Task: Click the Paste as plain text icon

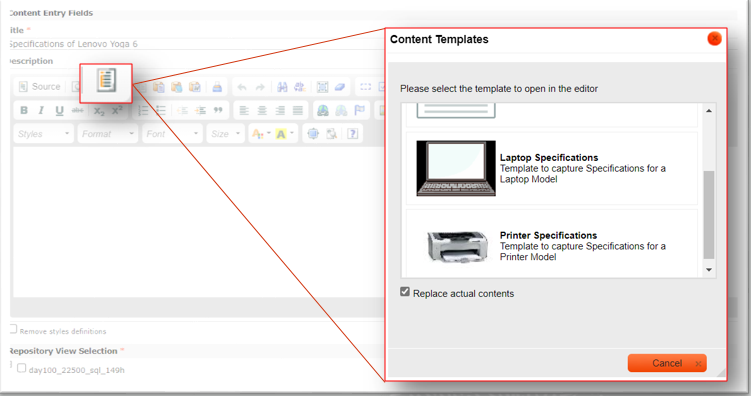Action: point(177,87)
